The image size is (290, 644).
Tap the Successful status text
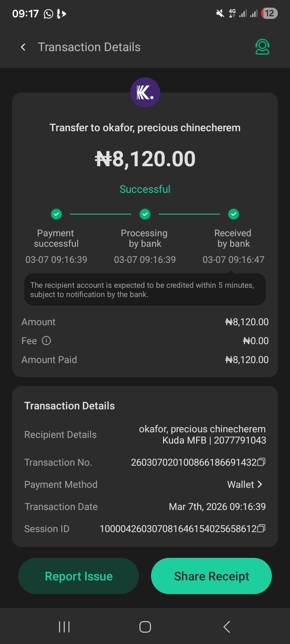pyautogui.click(x=145, y=189)
